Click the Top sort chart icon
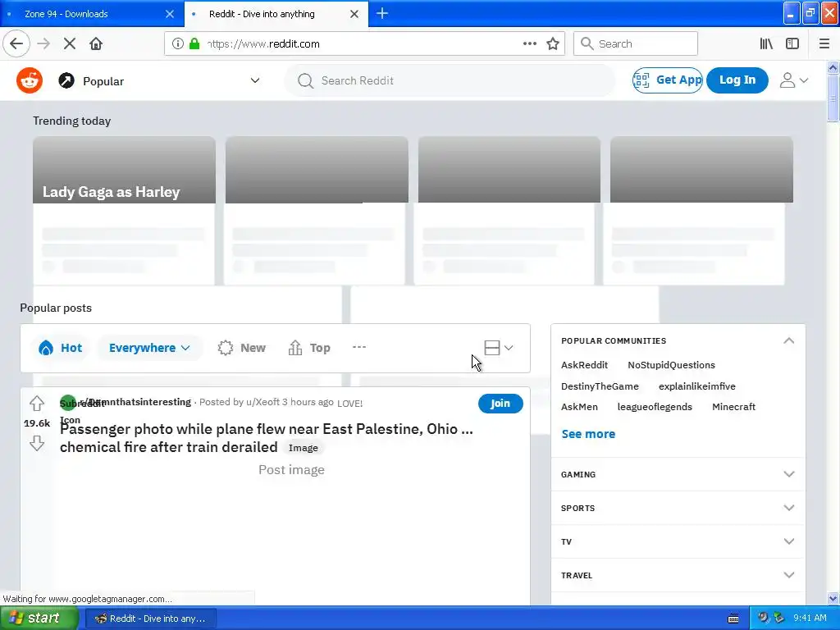The height and width of the screenshot is (630, 840). (x=295, y=348)
